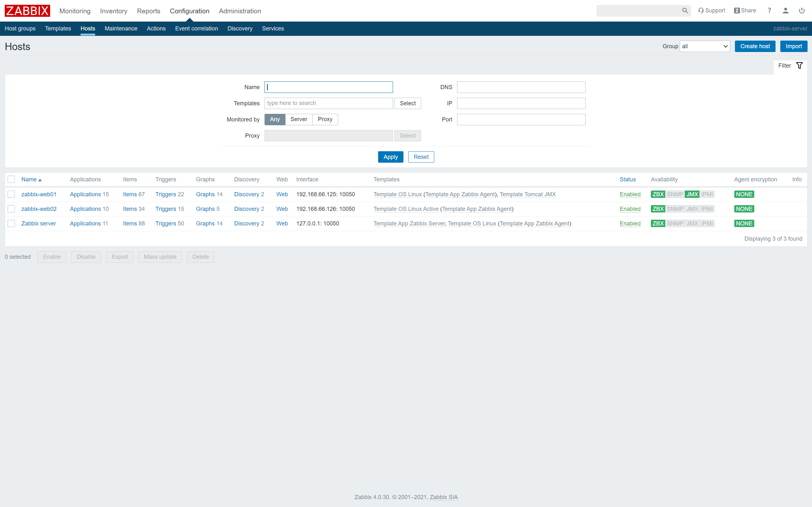Check the zabbix-web02 row checkbox
The image size is (812, 507).
11,209
